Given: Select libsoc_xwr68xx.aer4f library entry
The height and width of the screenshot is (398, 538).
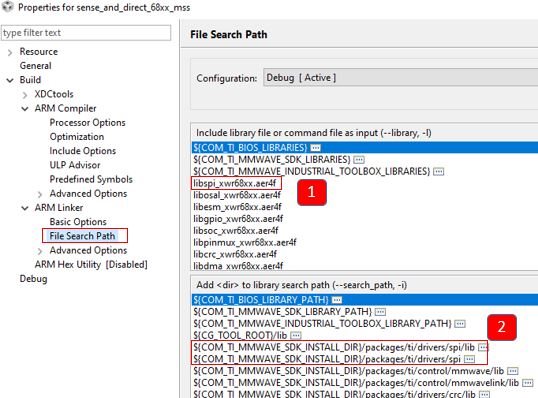Looking at the screenshot, I should 236,231.
